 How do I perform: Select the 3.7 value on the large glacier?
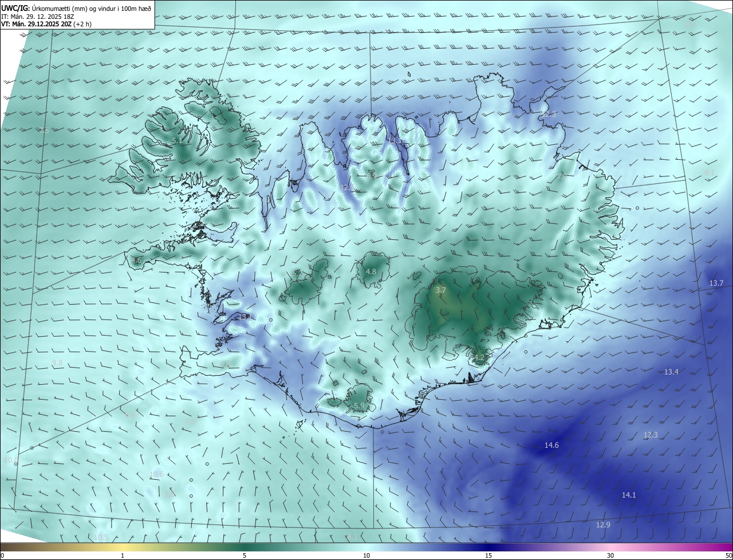[x=440, y=290]
